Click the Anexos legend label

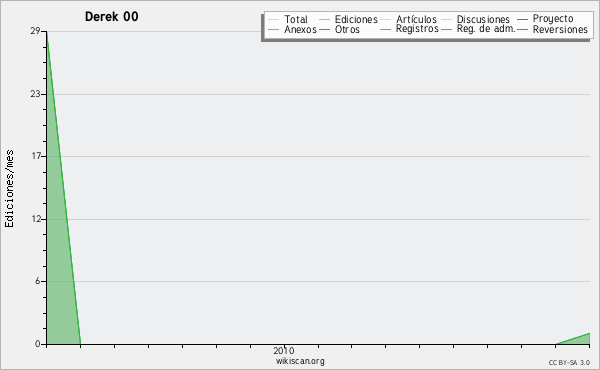point(300,29)
